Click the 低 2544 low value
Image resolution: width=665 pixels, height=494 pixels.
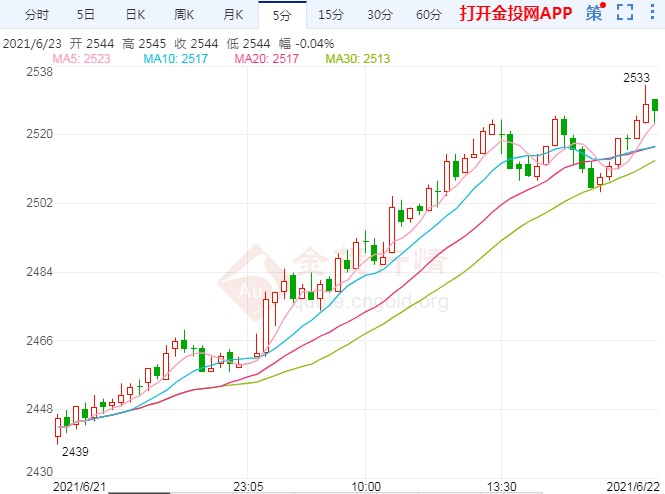(249, 44)
